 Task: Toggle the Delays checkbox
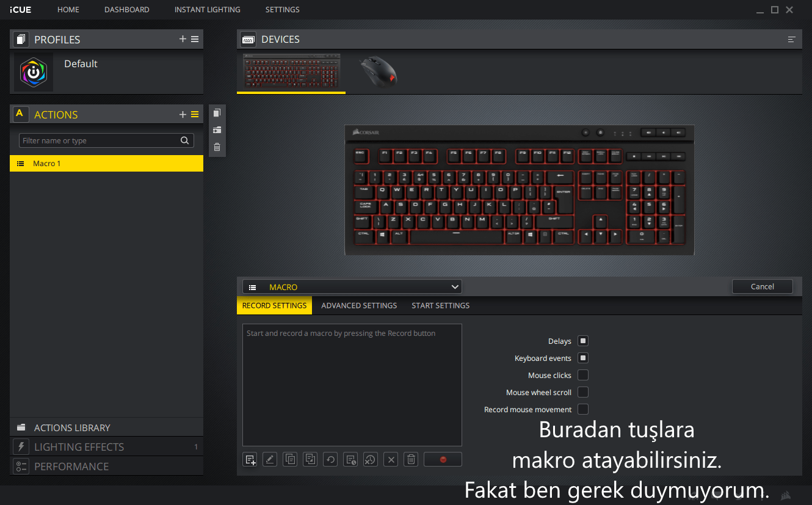(x=583, y=341)
